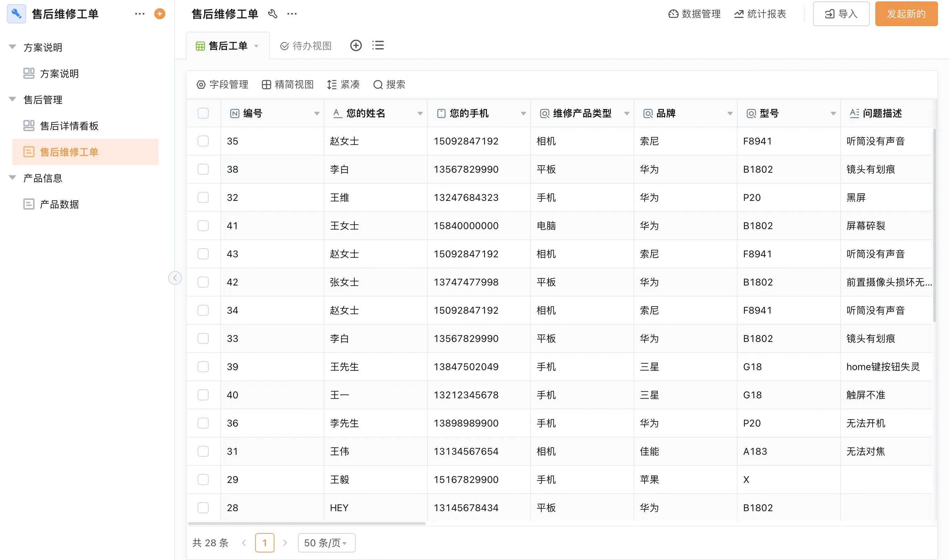
Task: Check the row numbered 35
Action: [x=203, y=141]
